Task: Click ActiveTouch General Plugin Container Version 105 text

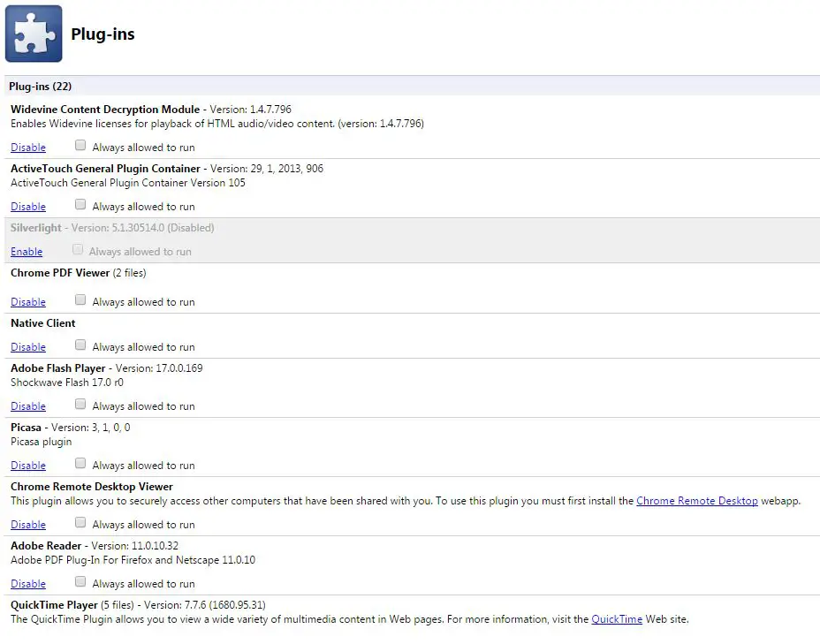Action: point(127,183)
